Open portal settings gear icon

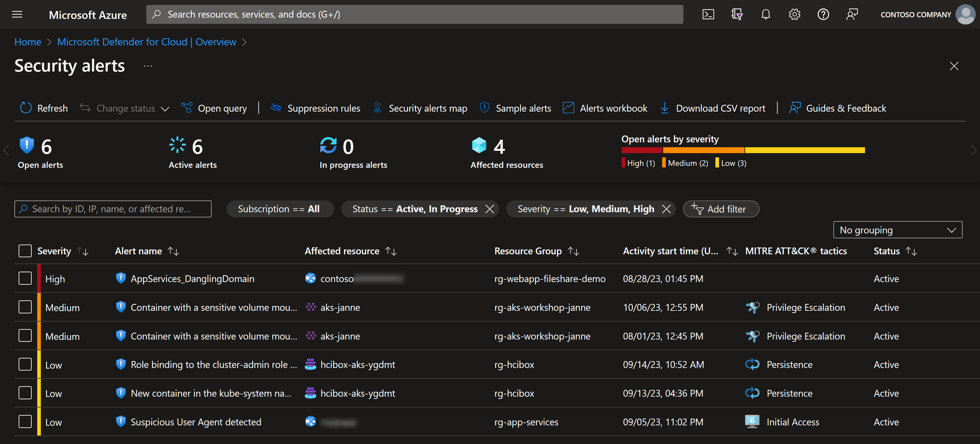point(794,14)
